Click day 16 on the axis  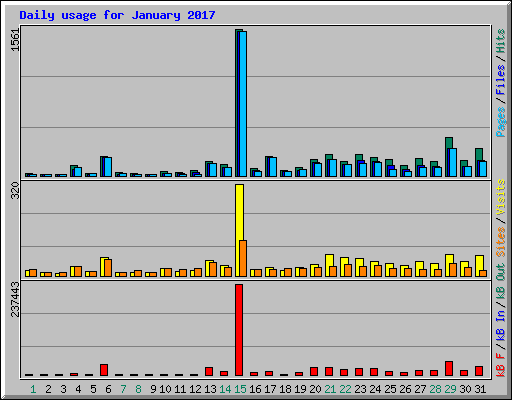[x=255, y=389]
